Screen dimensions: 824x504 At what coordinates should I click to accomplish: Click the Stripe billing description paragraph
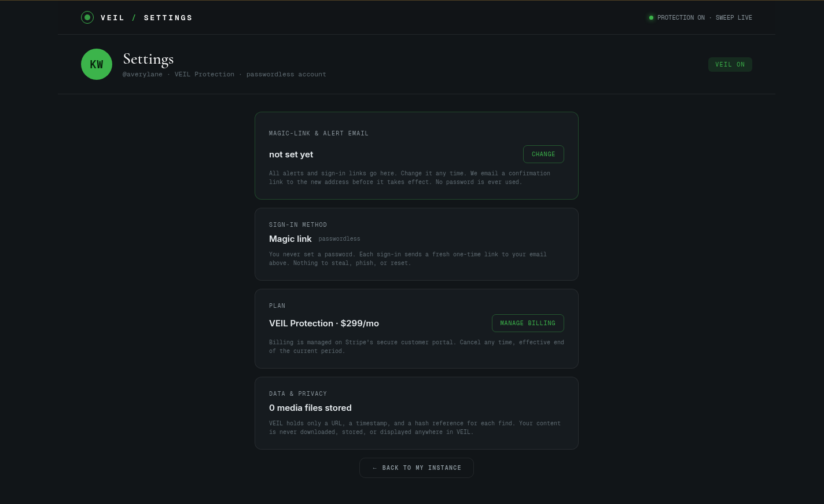click(x=417, y=347)
